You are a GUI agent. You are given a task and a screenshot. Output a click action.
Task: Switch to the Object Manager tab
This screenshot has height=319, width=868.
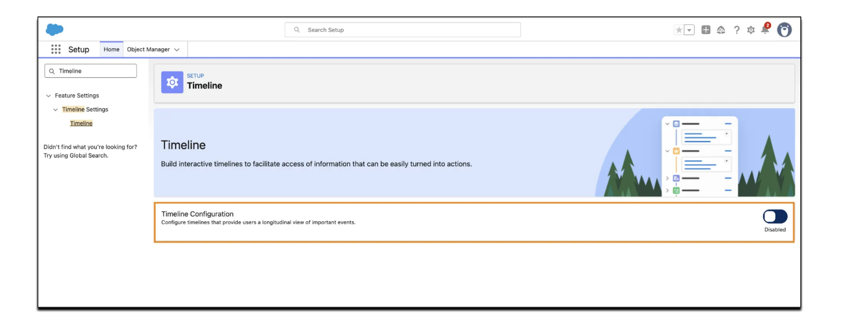pyautogui.click(x=148, y=49)
